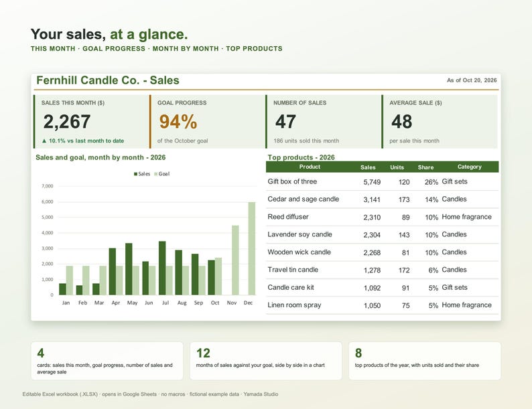Click the '12' months summary number
Image resolution: width=532 pixels, height=409 pixels.
point(203,353)
